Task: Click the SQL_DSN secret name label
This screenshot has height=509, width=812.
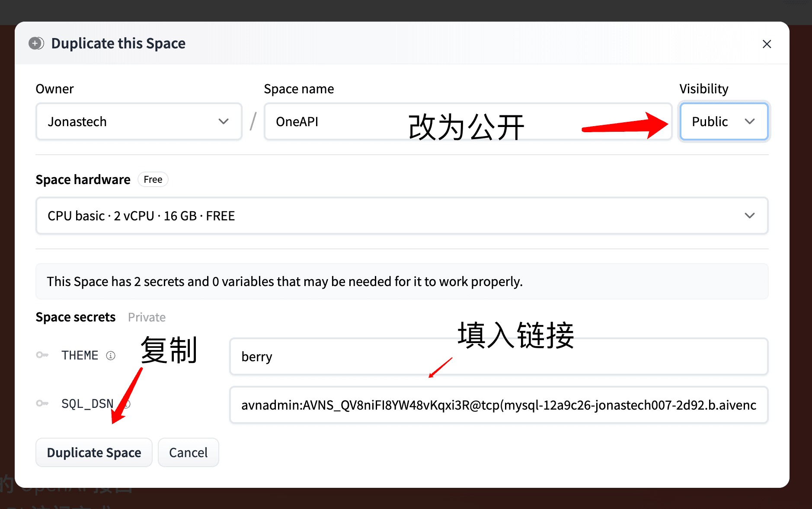Action: click(x=87, y=404)
